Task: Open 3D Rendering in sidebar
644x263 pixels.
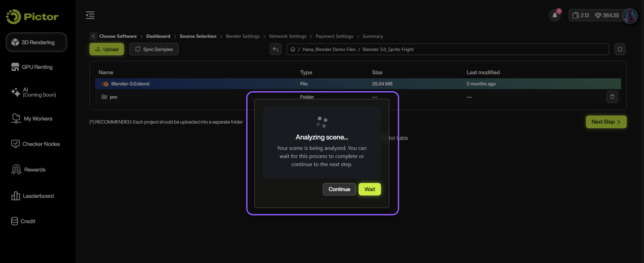Action: tap(36, 42)
